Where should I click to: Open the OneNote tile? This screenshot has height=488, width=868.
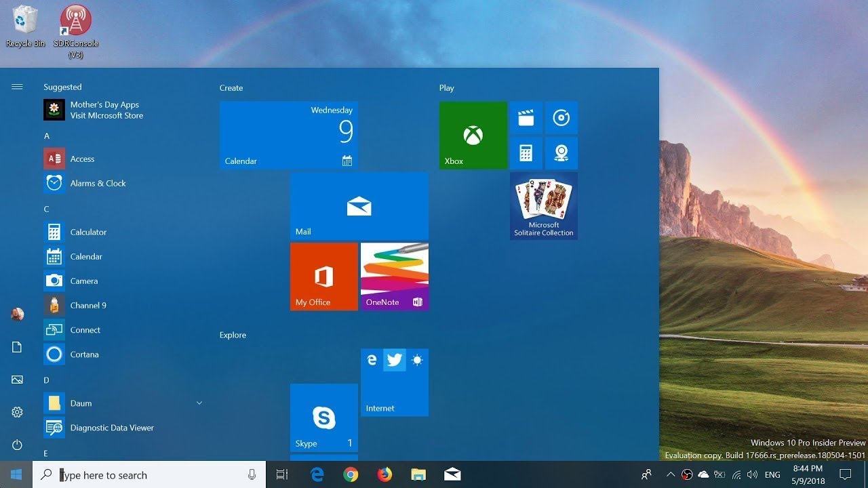click(x=395, y=277)
